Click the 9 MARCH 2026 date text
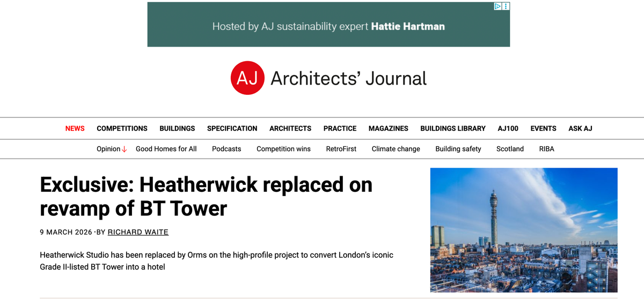This screenshot has width=644, height=299. 66,232
